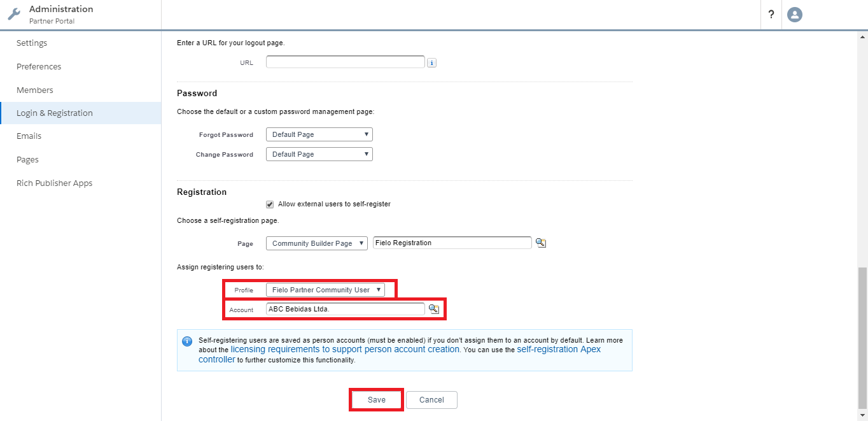Toggle Allow external users to self-register
The width and height of the screenshot is (868, 421).
[x=270, y=204]
